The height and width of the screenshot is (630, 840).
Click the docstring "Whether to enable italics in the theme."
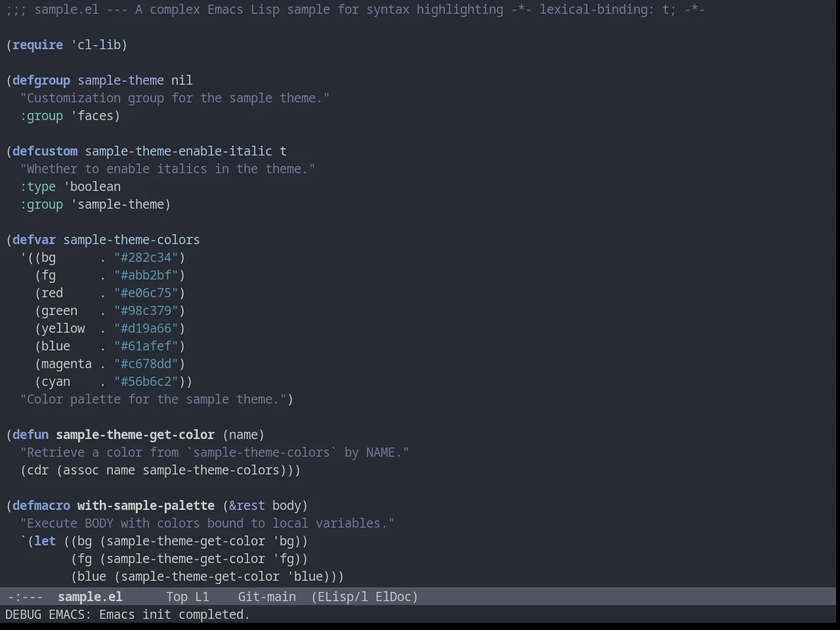[167, 169]
